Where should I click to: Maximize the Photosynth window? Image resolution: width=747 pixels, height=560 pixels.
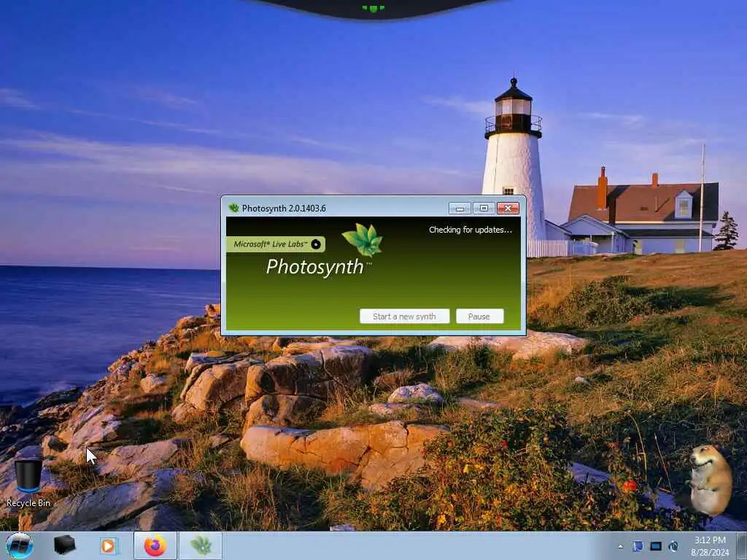tap(484, 208)
